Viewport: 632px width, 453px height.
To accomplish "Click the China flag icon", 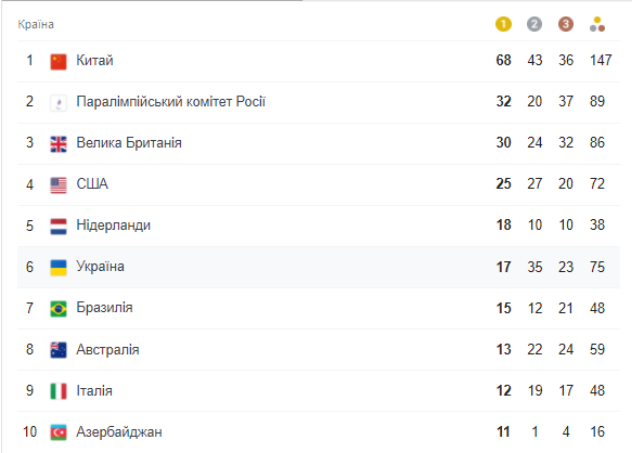I will point(58,61).
